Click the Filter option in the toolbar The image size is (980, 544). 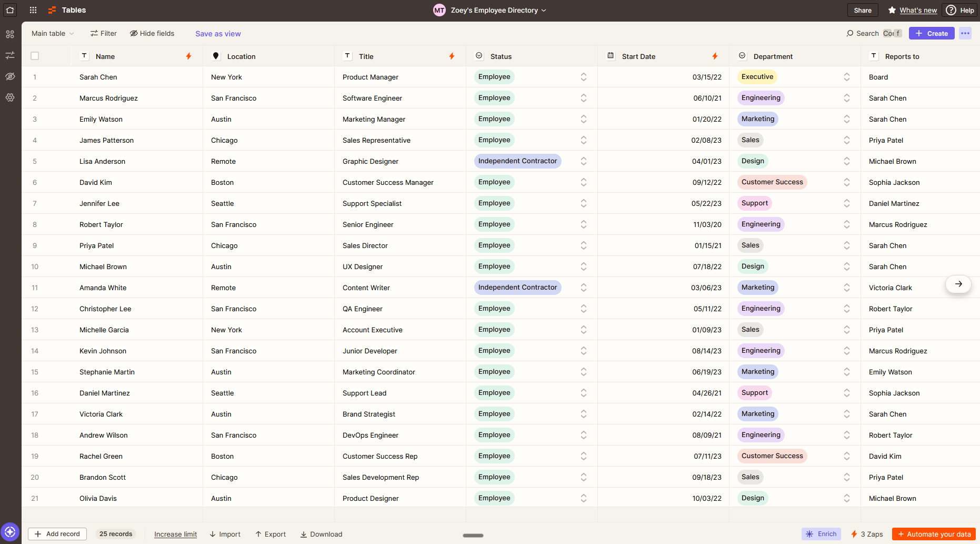tap(103, 33)
